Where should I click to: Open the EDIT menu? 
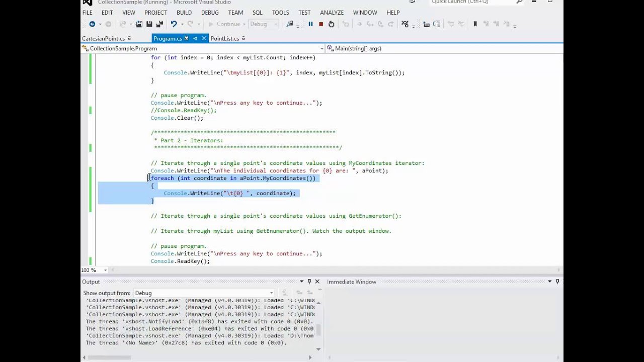coord(107,13)
